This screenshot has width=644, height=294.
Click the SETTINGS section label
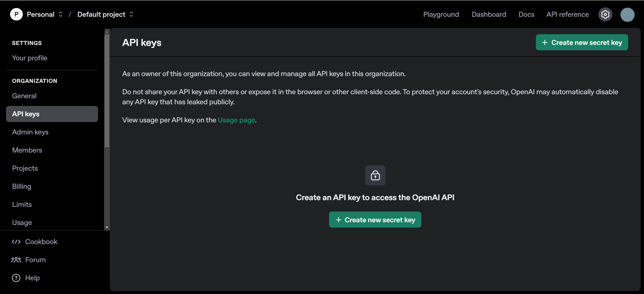click(x=27, y=43)
